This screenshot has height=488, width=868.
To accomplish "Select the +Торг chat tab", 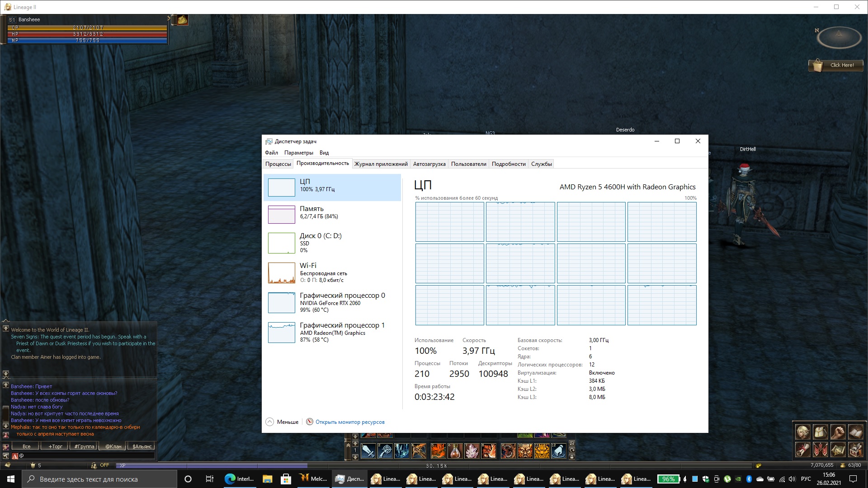I will pyautogui.click(x=55, y=446).
